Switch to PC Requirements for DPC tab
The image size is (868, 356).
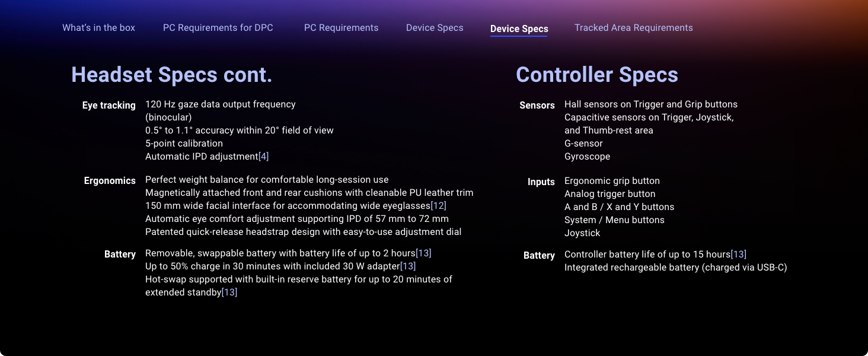[x=218, y=28]
